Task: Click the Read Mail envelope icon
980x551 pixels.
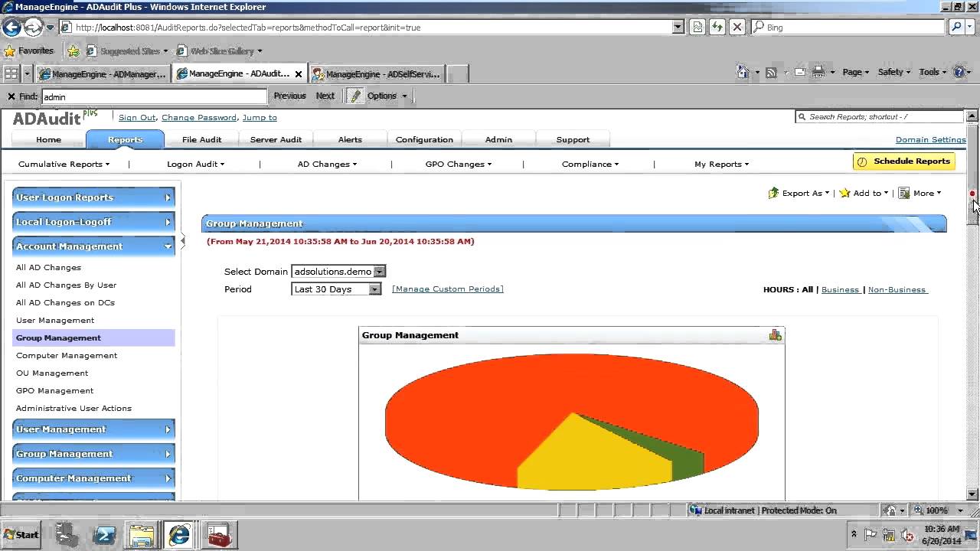Action: (799, 72)
